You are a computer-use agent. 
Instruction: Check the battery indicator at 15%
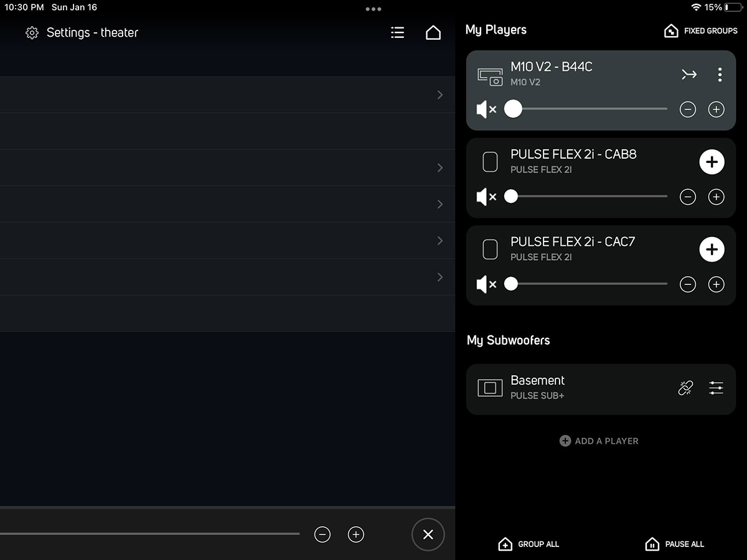click(x=724, y=7)
